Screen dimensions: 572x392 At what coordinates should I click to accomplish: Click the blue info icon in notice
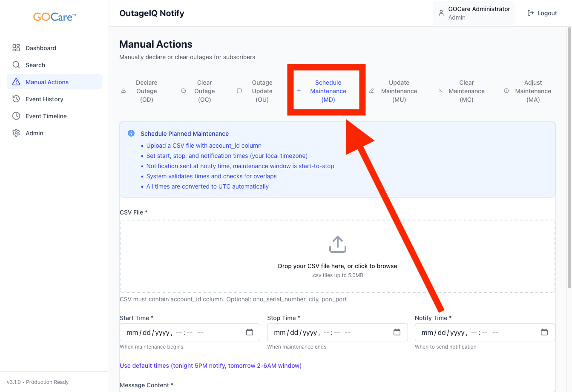(131, 134)
